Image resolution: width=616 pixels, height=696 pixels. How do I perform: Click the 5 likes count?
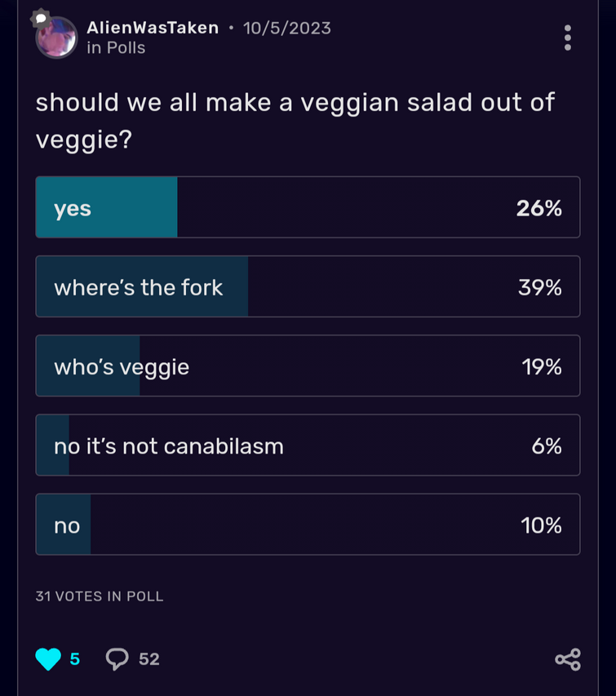pos(74,658)
